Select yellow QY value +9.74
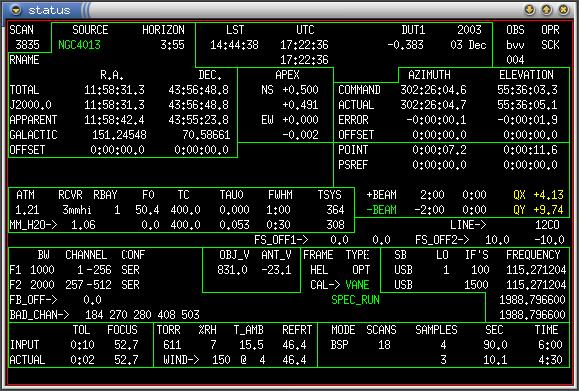Screen dimensions: 579x391 click(x=548, y=210)
